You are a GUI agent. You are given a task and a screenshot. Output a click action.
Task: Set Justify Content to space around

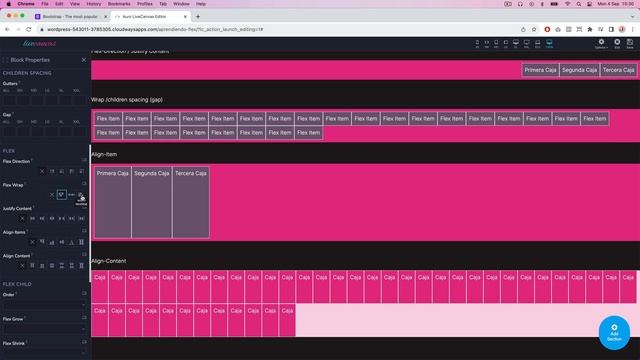point(71,219)
